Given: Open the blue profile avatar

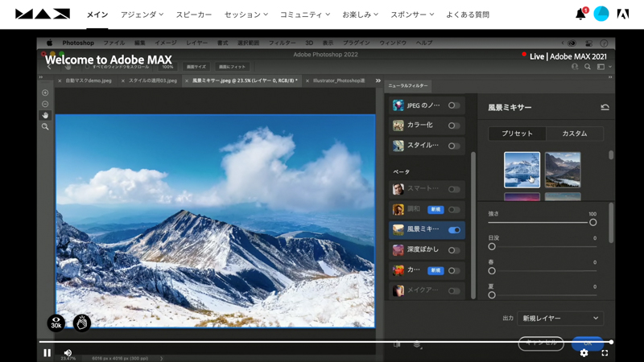Looking at the screenshot, I should coord(601,14).
